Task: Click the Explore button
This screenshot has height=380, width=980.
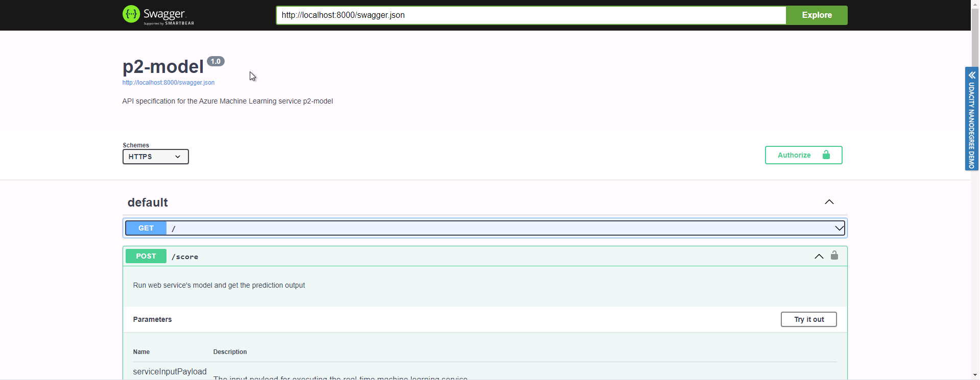Action: coord(817,15)
